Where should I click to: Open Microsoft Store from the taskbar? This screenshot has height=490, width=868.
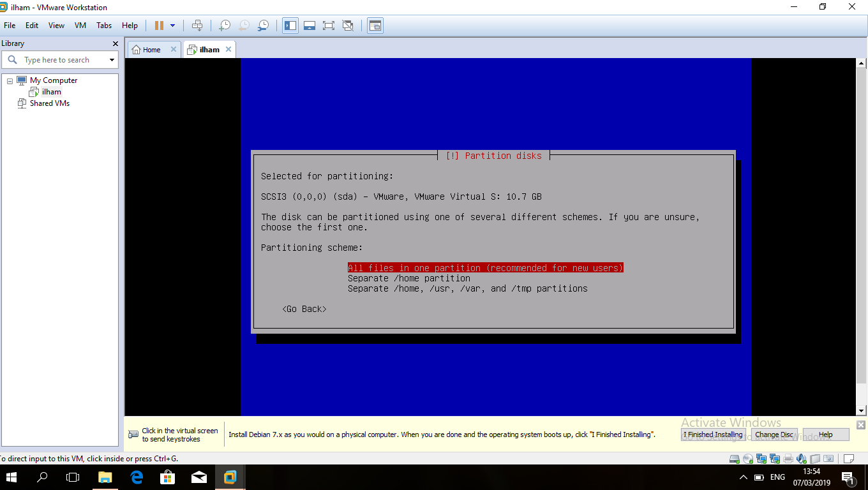(167, 477)
